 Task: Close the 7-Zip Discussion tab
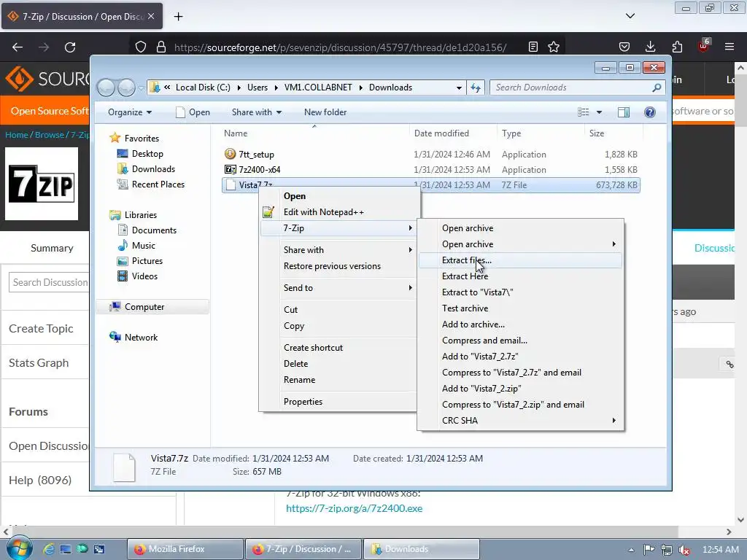tap(151, 16)
